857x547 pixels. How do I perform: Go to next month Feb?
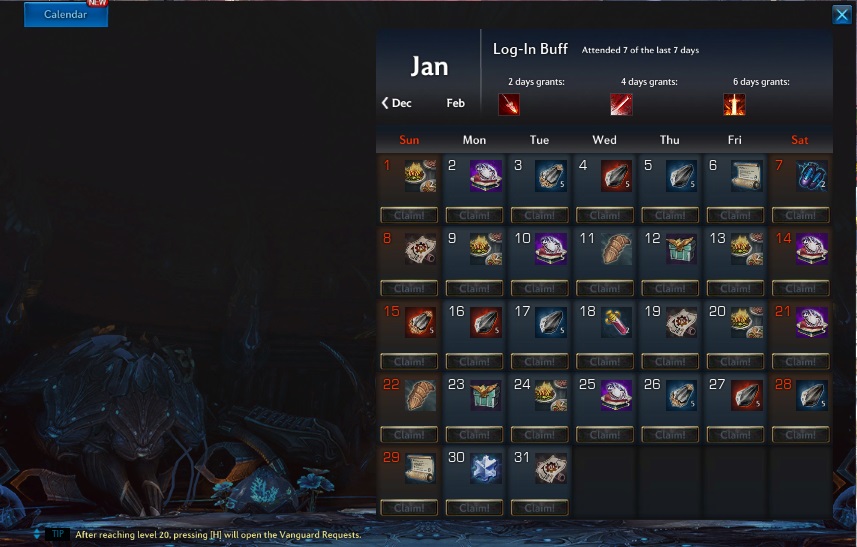[x=455, y=103]
